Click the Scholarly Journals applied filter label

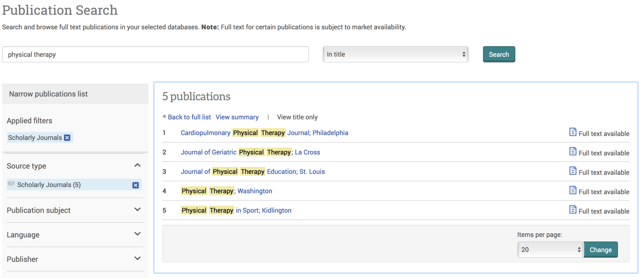(35, 138)
